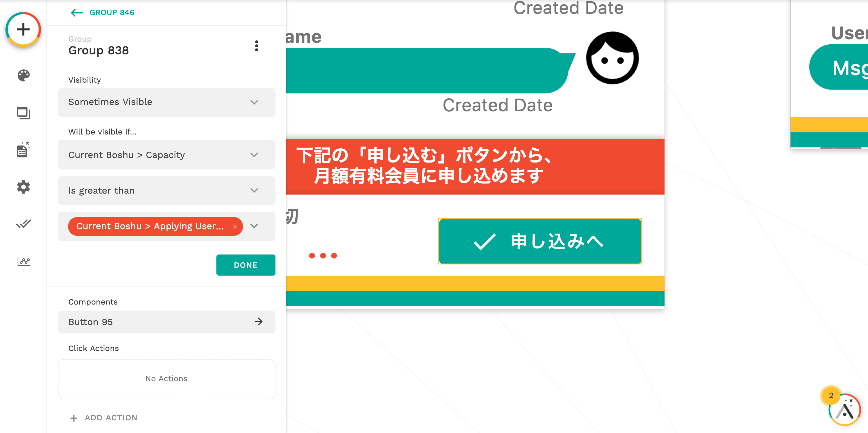This screenshot has height=433, width=868.
Task: Open the Current Boshu > Capacity dropdown
Action: click(x=166, y=155)
